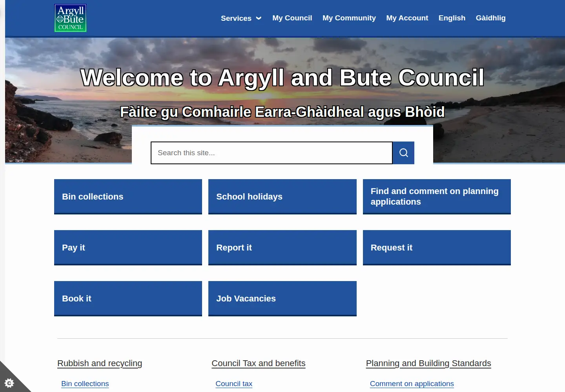The image size is (565, 392).
Task: Open Find and comment on planning applications
Action: tap(437, 197)
